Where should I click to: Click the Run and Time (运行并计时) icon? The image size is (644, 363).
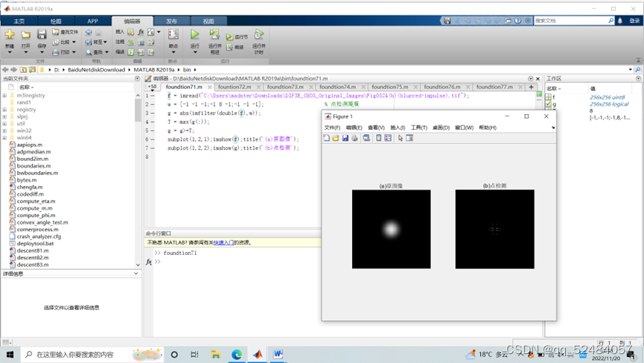tap(259, 34)
